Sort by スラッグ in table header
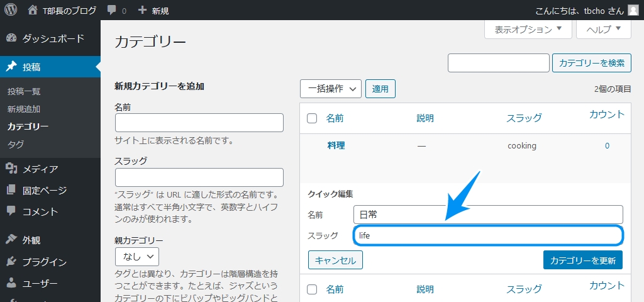The height and width of the screenshot is (302, 644). 524,118
